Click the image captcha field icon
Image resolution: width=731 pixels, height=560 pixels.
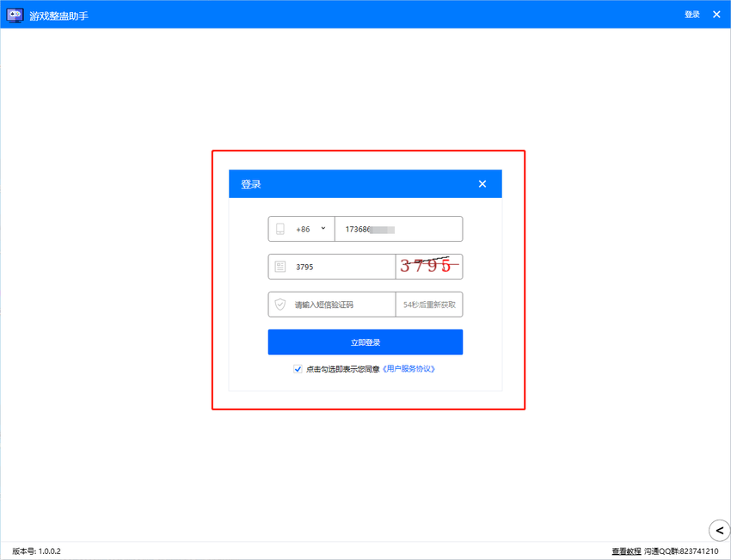coord(280,268)
